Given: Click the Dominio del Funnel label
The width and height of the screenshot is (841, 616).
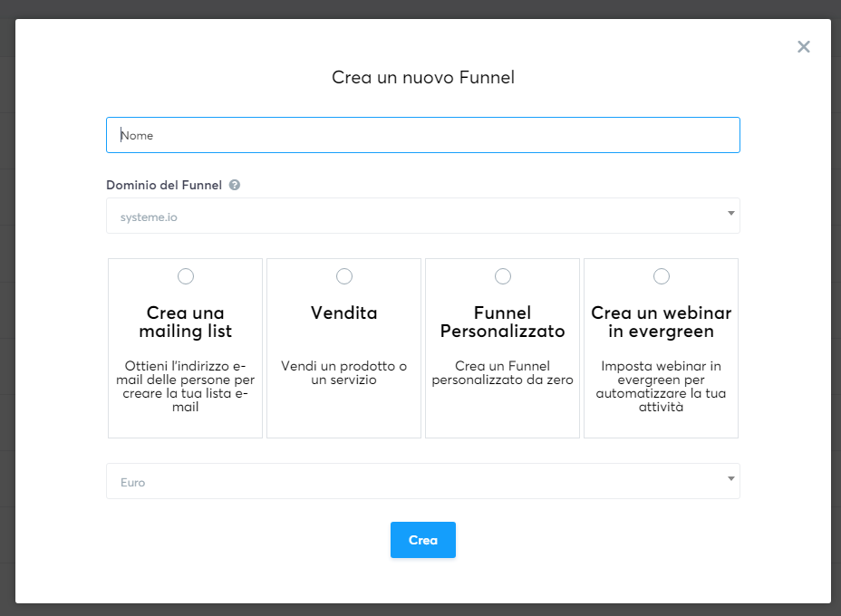Looking at the screenshot, I should [x=165, y=185].
